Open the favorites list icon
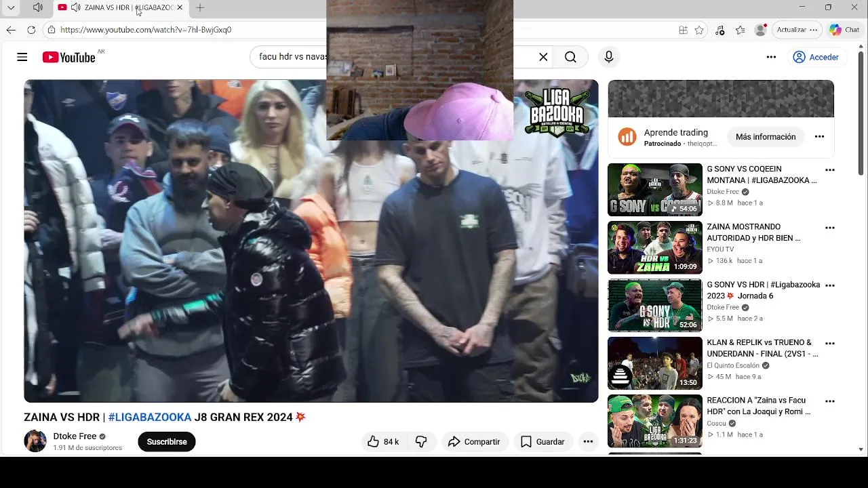The height and width of the screenshot is (488, 868). [x=741, y=30]
